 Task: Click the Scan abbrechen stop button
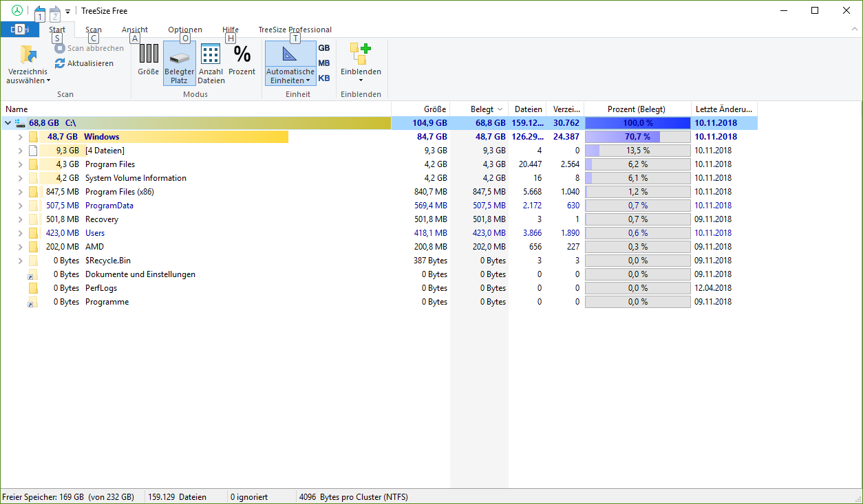89,48
